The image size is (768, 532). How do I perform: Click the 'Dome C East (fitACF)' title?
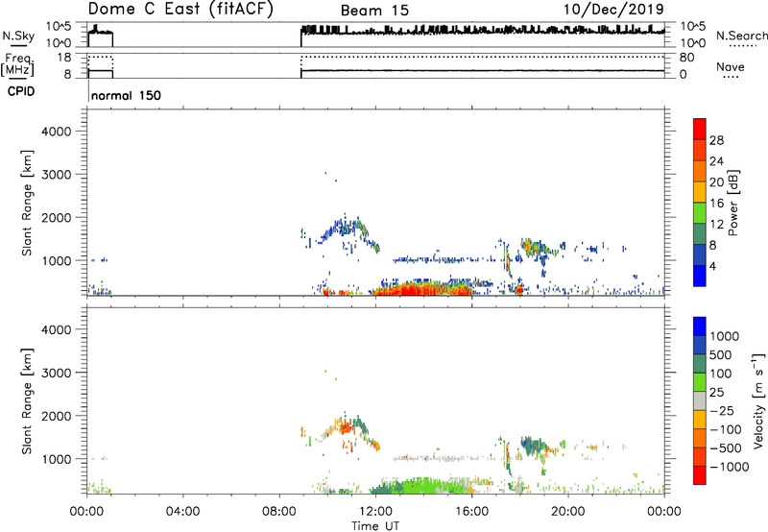180,10
